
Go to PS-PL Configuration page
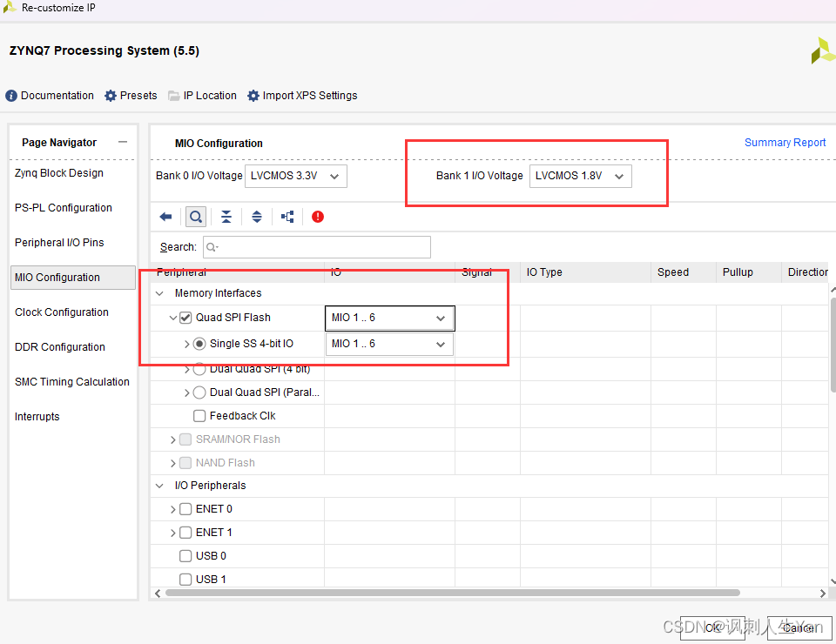[64, 208]
